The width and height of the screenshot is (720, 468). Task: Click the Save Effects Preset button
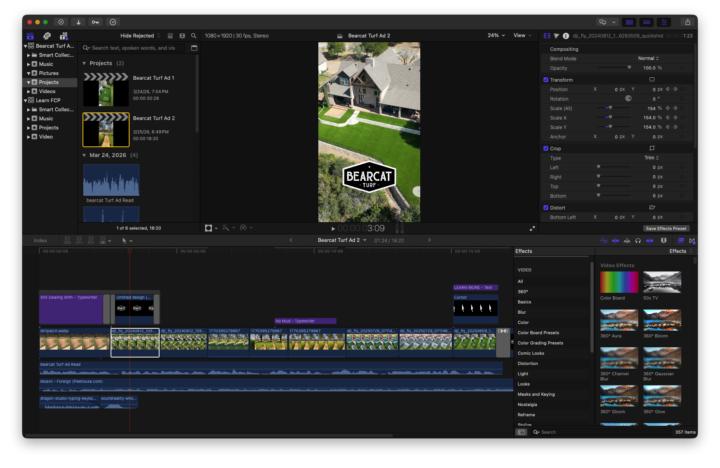point(666,228)
